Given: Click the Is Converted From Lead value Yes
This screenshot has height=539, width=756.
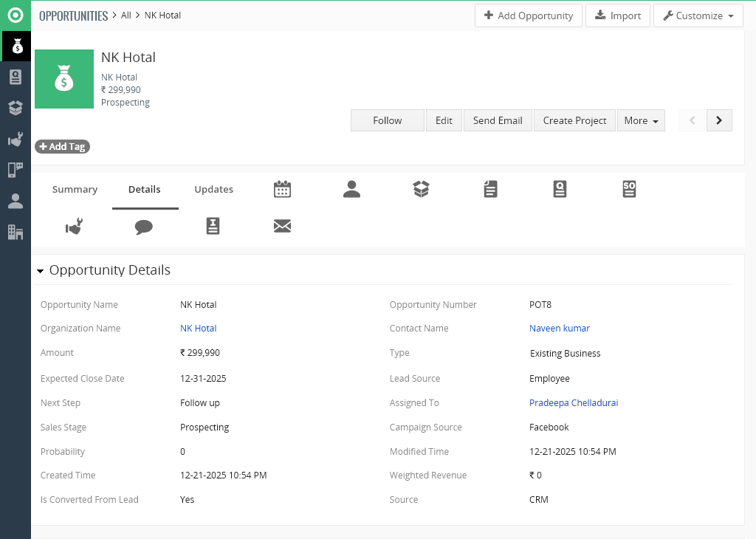Looking at the screenshot, I should 187,499.
